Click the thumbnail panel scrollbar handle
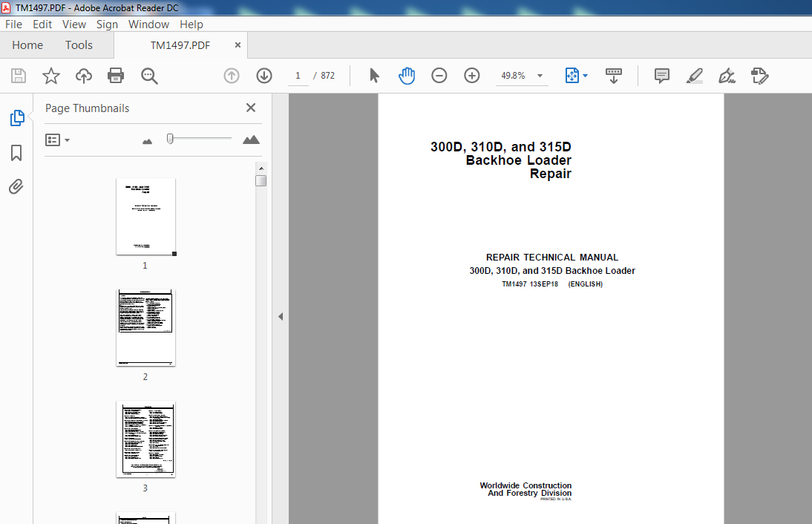 [261, 180]
